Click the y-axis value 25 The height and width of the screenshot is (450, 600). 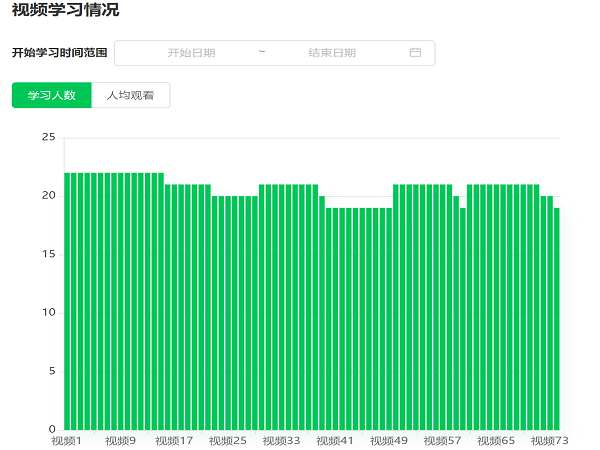coord(49,137)
